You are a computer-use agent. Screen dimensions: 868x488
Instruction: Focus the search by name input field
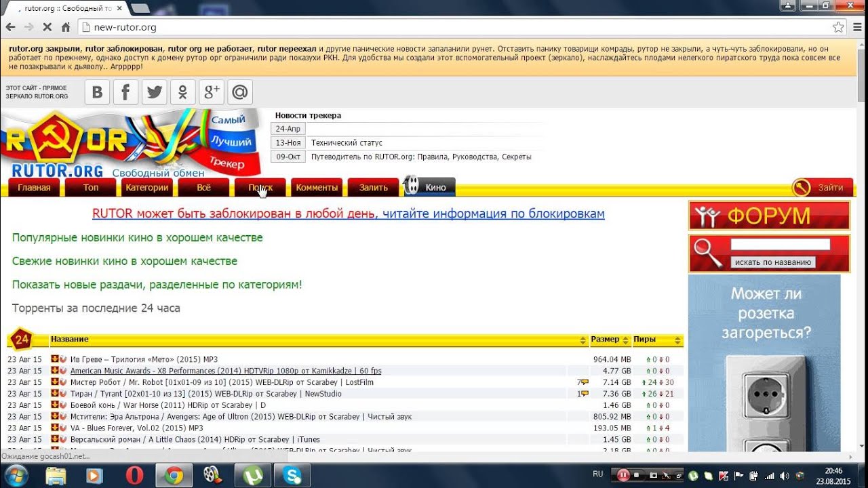point(780,244)
